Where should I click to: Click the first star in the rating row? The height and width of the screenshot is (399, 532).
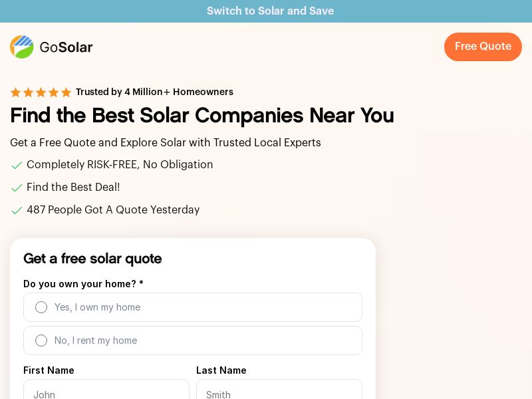pos(15,92)
